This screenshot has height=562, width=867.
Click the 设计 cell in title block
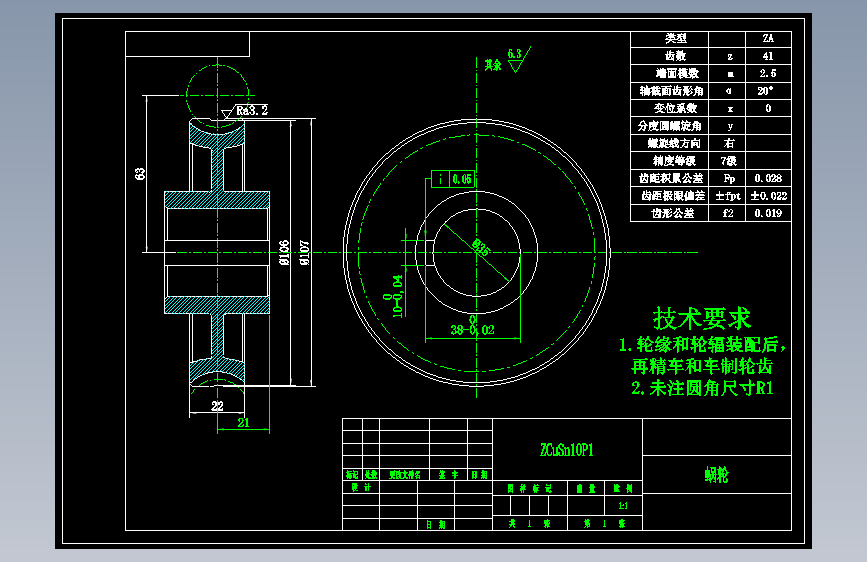coord(361,487)
